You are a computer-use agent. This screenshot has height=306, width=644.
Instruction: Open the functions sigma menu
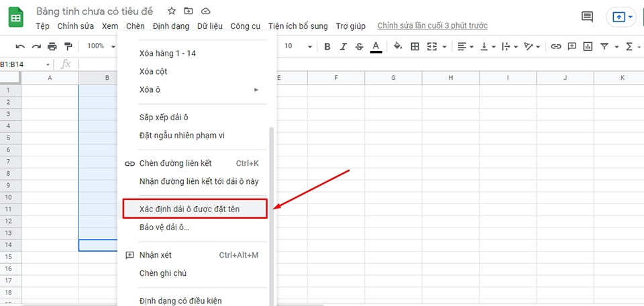pos(629,46)
